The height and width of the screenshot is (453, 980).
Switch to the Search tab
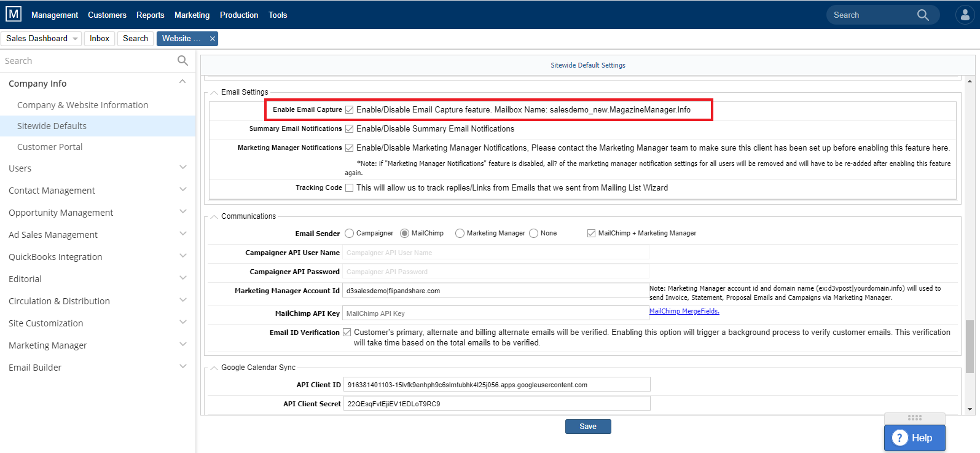(x=135, y=39)
